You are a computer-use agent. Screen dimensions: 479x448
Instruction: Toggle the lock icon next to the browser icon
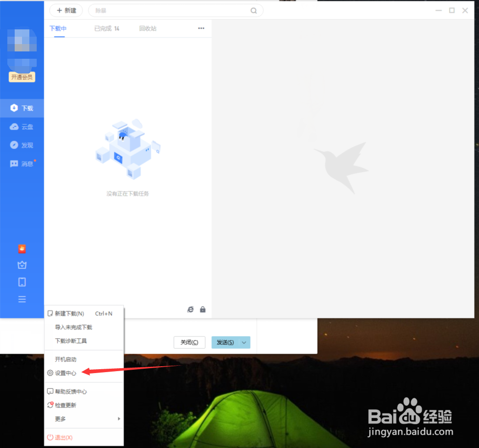coord(203,309)
